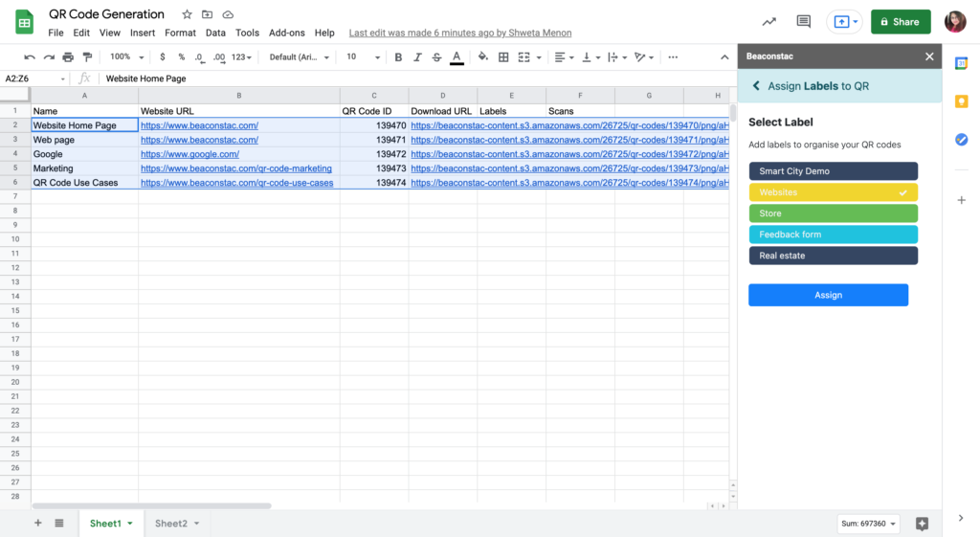The image size is (980, 537).
Task: Click the present to meeting button
Action: click(x=845, y=22)
